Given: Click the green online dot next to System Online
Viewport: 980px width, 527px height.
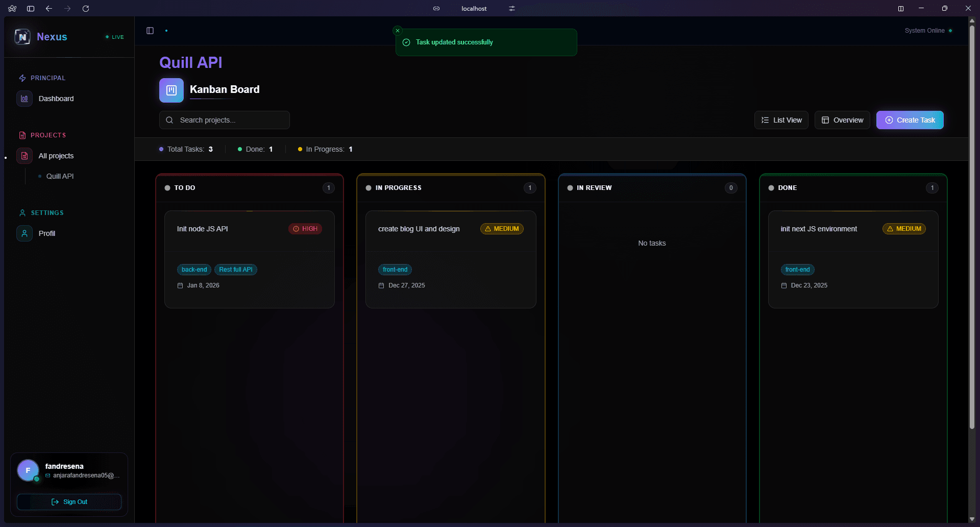Looking at the screenshot, I should [951, 31].
